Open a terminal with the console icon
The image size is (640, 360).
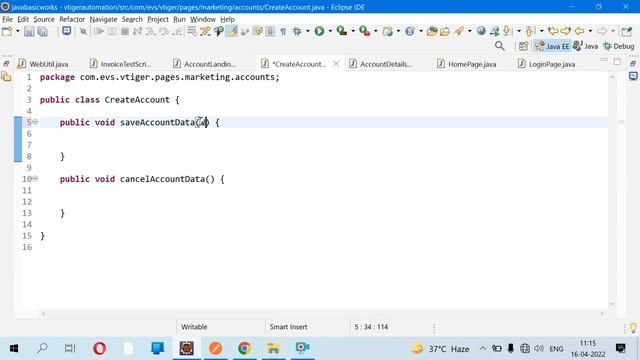click(x=67, y=31)
